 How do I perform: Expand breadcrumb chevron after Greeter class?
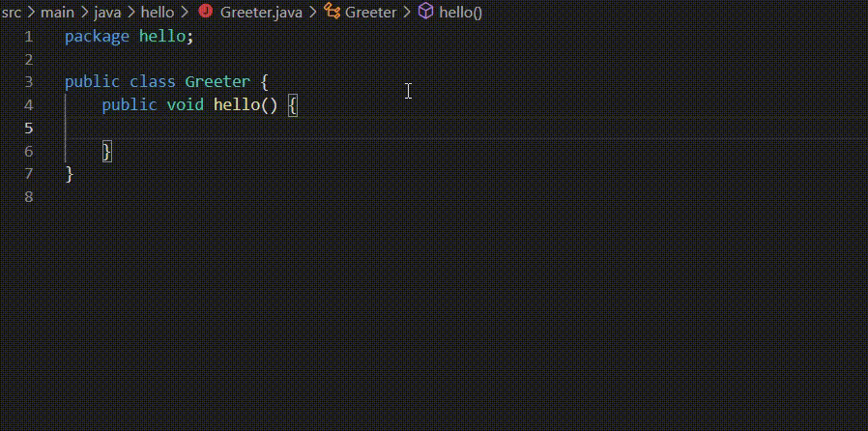coord(407,13)
